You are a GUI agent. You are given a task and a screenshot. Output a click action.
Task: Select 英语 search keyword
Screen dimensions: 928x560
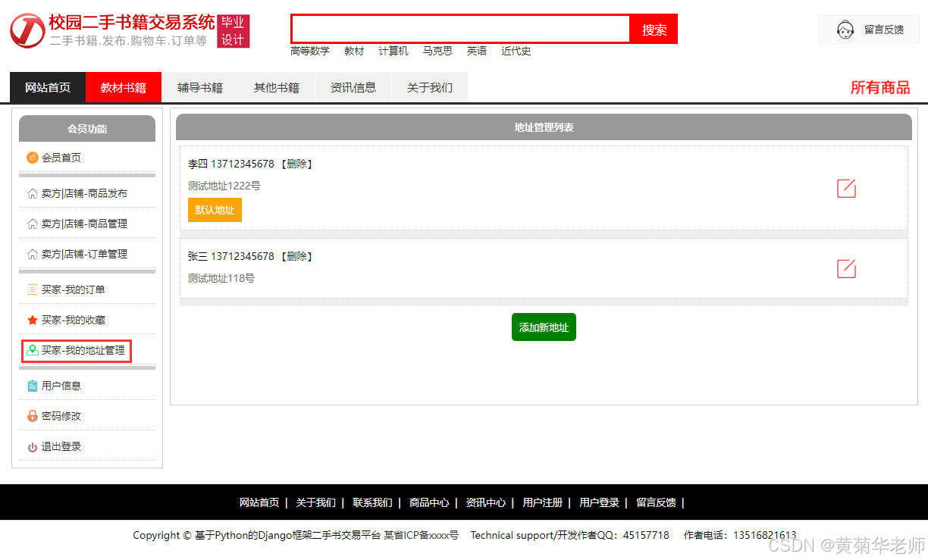pos(477,51)
